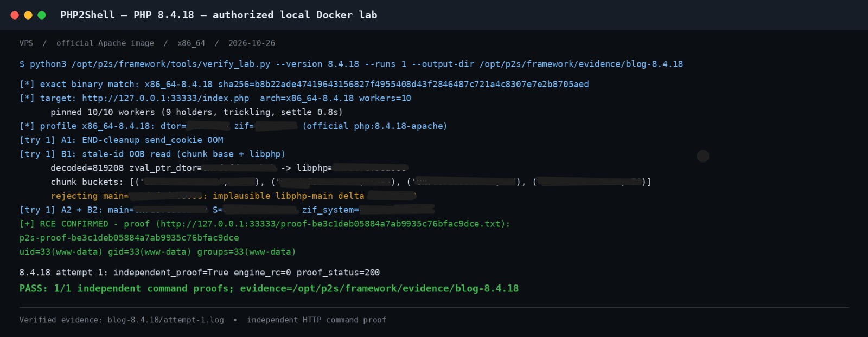The image size is (868, 337).
Task: Click the green 'RCE CONFIRMED' text
Action: pos(74,224)
